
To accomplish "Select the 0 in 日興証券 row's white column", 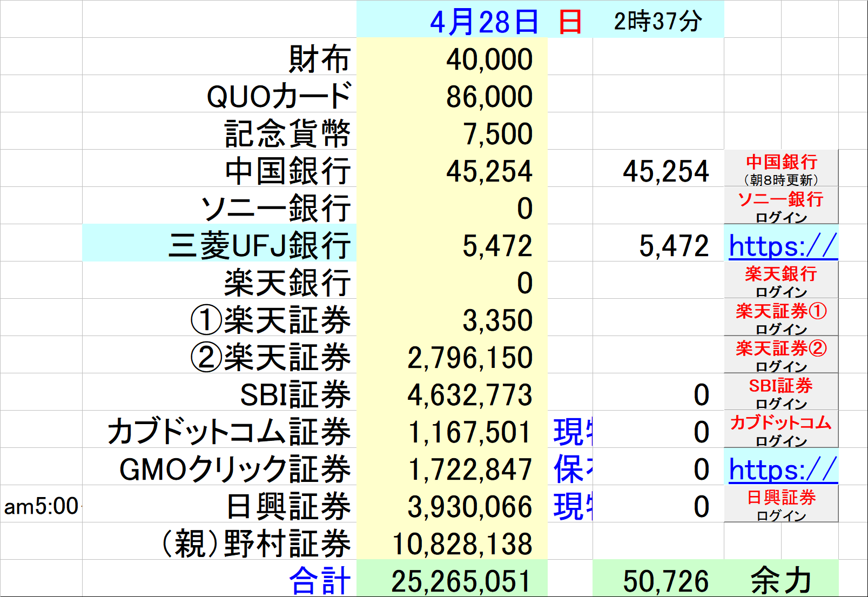I will tap(658, 504).
